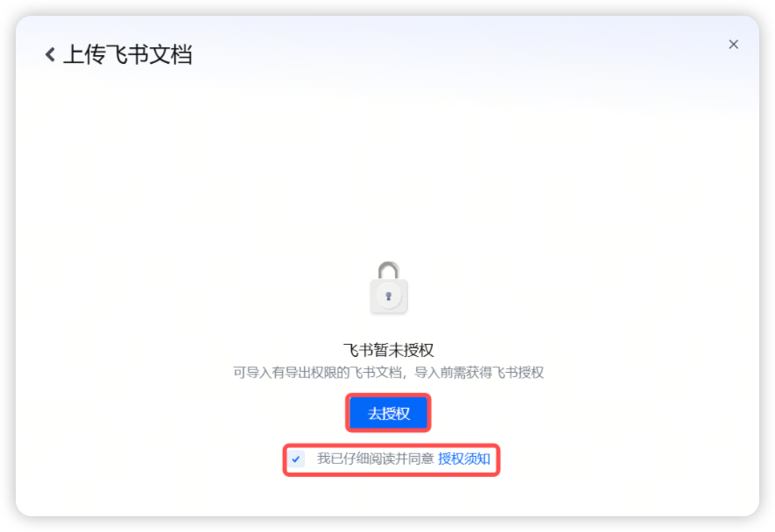The image size is (775, 532).
Task: Uncheck the agreement checkbox
Action: [296, 458]
